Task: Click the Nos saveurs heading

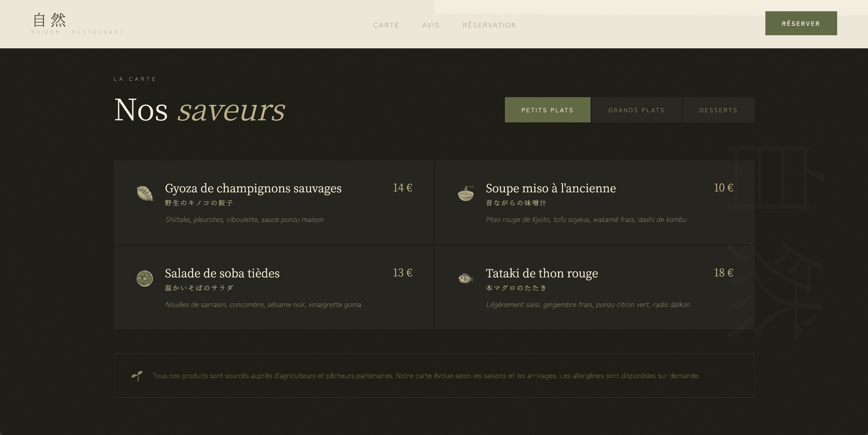Action: [x=200, y=110]
